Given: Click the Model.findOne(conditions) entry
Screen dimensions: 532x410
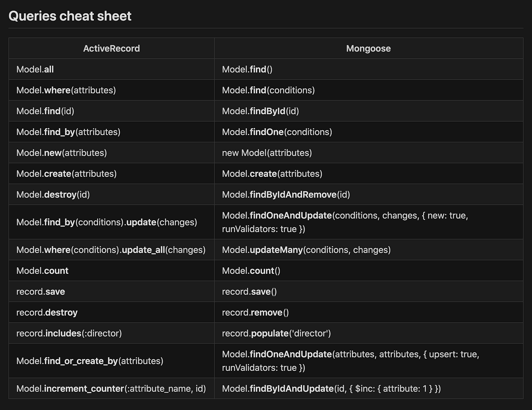Looking at the screenshot, I should click(x=277, y=132).
